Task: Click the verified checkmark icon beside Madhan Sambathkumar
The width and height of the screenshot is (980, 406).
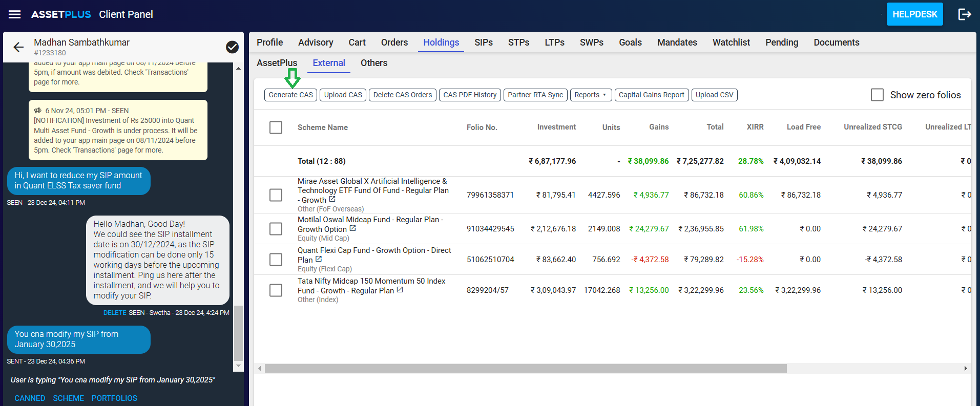Action: (232, 47)
